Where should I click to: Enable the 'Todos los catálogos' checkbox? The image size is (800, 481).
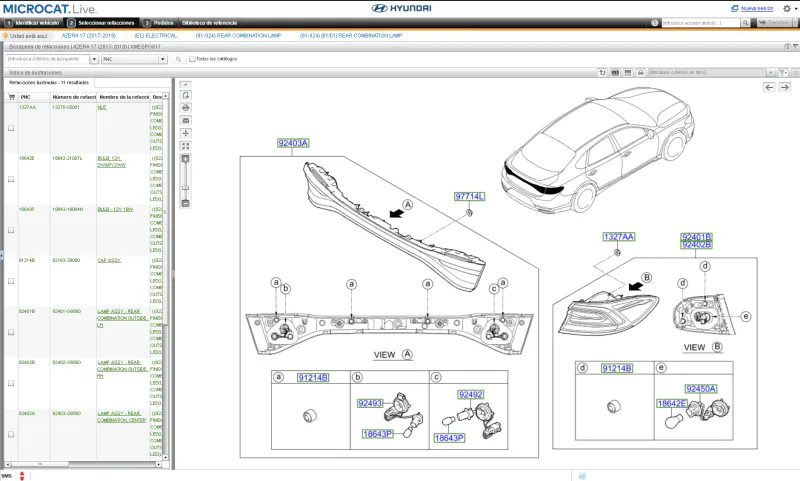point(192,59)
